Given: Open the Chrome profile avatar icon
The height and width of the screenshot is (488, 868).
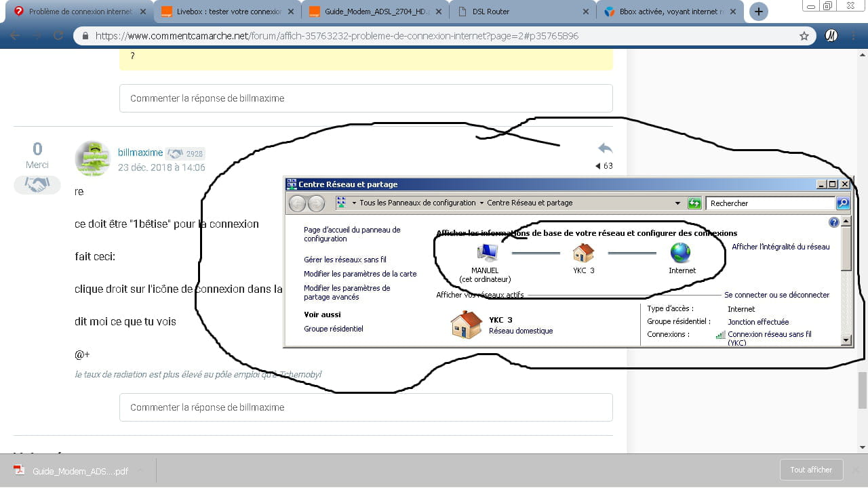Looking at the screenshot, I should pyautogui.click(x=831, y=36).
